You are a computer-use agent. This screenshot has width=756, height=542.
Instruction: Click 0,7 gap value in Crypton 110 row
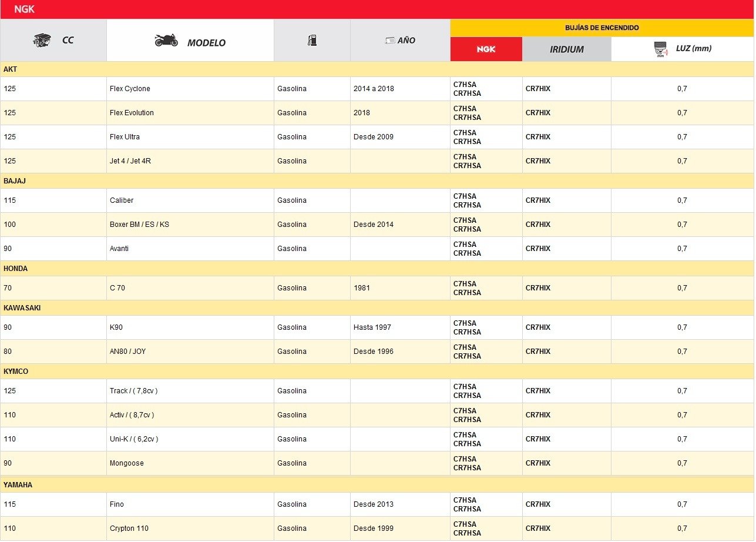click(x=682, y=528)
